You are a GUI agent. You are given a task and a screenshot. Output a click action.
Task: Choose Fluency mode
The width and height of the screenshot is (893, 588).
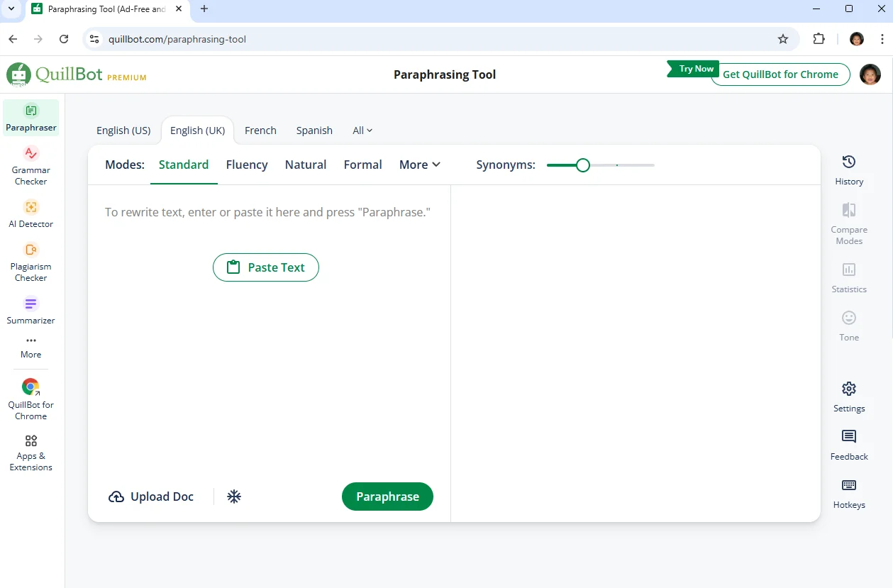click(x=247, y=165)
